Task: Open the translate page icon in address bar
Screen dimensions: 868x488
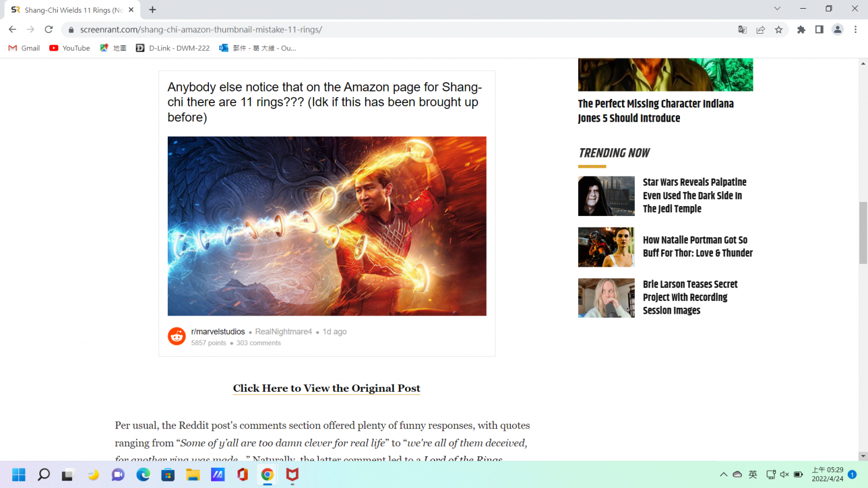Action: click(x=742, y=30)
